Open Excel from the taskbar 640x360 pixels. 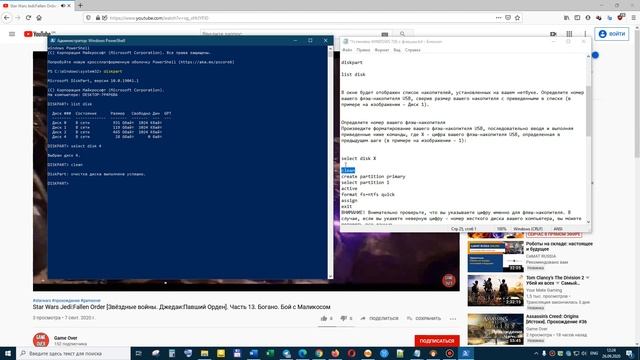[270, 353]
